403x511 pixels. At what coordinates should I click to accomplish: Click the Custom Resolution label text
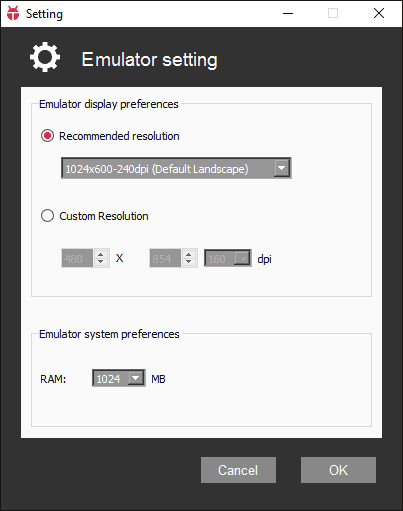[104, 216]
